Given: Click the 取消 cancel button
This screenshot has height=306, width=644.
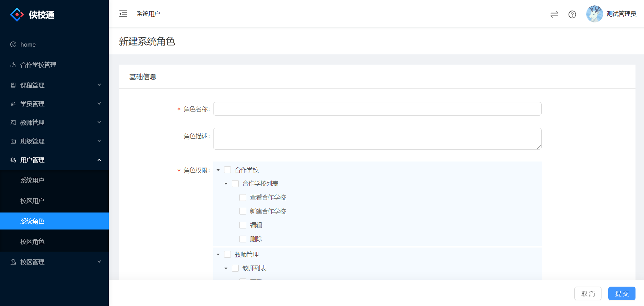Looking at the screenshot, I should tap(588, 293).
